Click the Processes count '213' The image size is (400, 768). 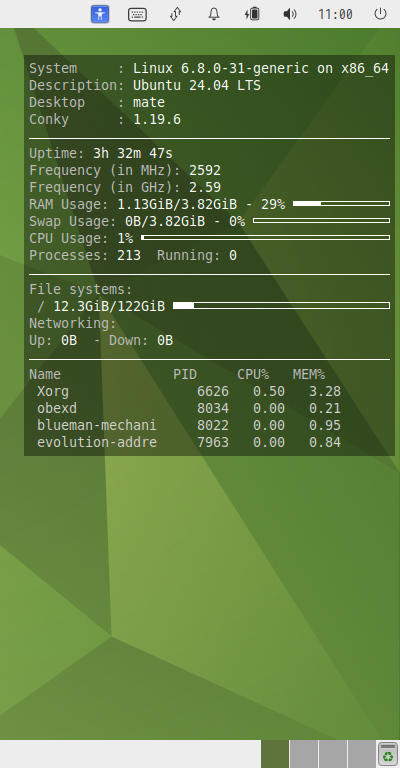(129, 256)
